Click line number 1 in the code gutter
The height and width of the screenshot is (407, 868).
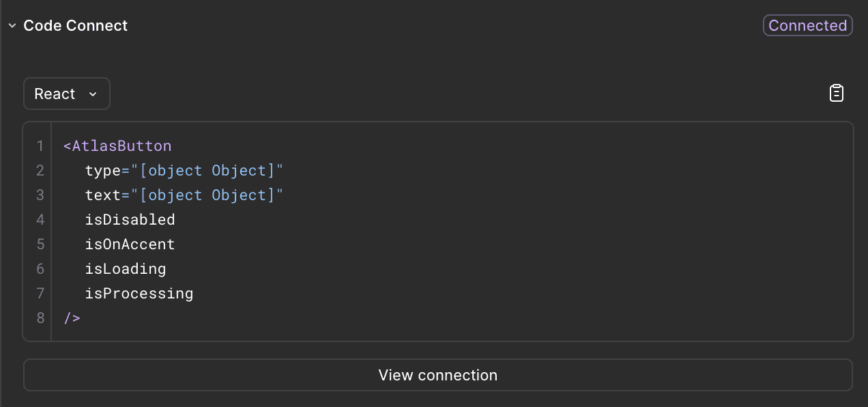(39, 145)
